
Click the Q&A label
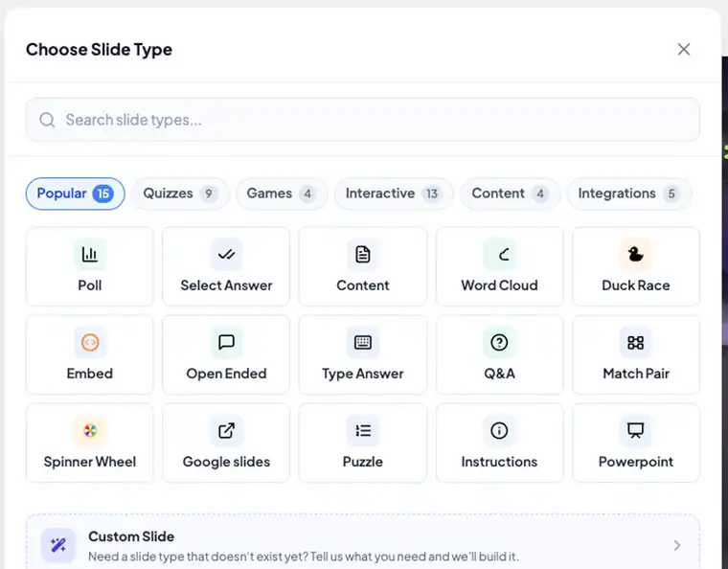[x=499, y=374]
